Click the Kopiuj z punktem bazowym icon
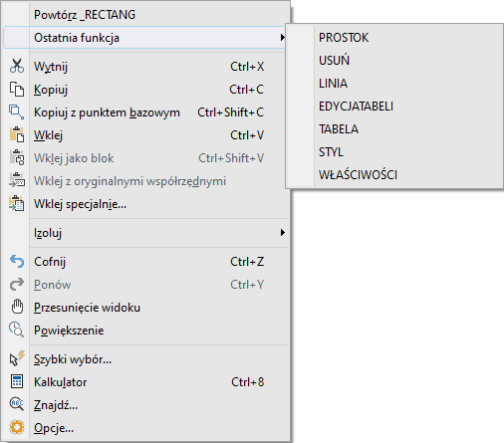The image size is (504, 443). 17,112
